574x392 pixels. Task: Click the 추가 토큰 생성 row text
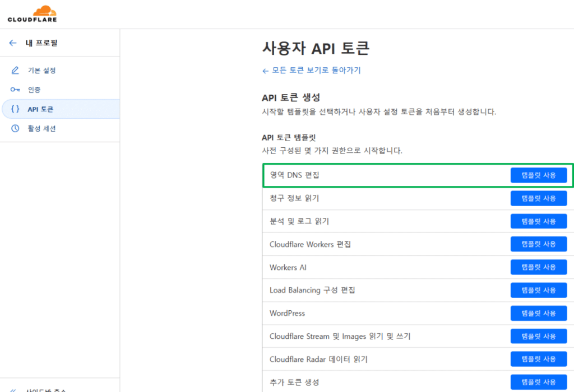294,382
